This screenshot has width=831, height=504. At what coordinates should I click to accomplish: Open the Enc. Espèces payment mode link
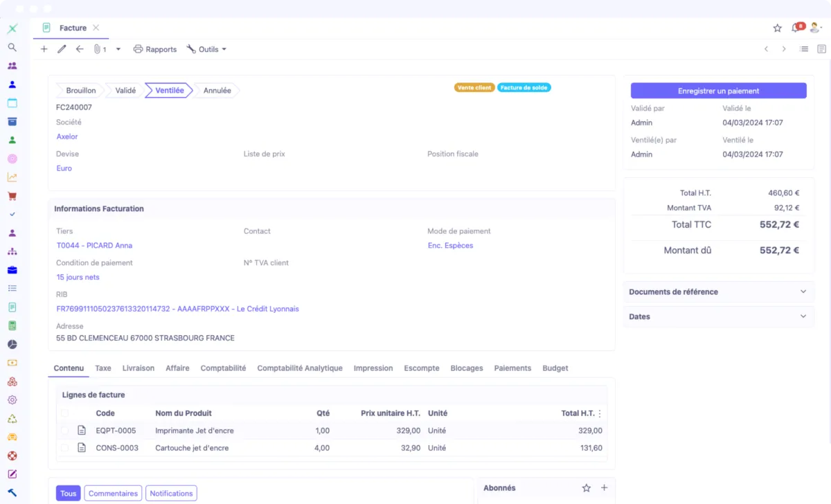(x=450, y=246)
